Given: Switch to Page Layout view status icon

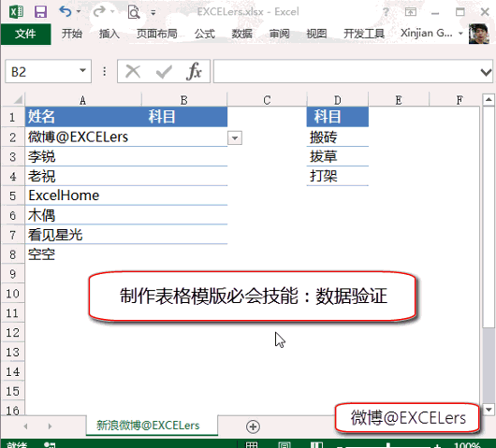Looking at the screenshot, I should (284, 444).
